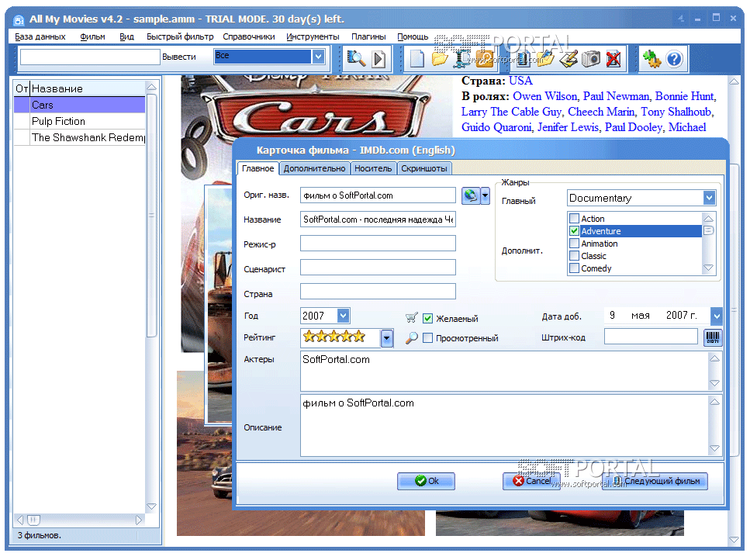The width and height of the screenshot is (750, 560).
Task: Expand the Главный genre Documentary dropdown
Action: pyautogui.click(x=709, y=198)
